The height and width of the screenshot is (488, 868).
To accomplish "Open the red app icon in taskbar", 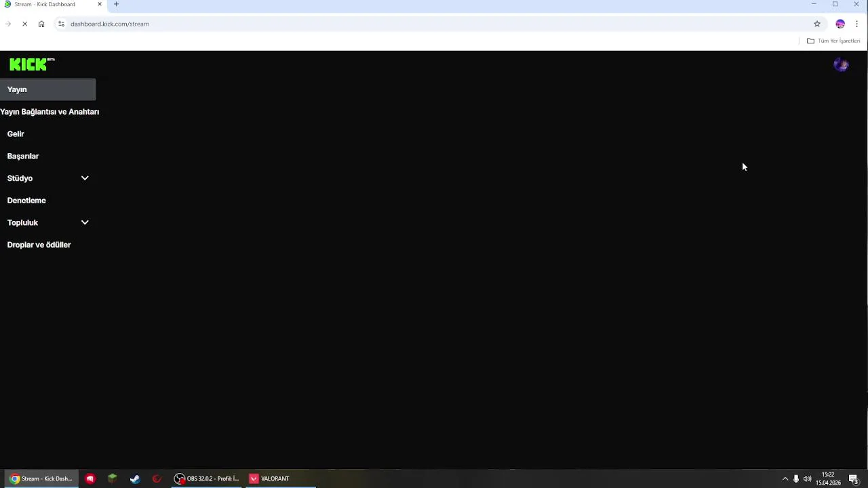I will (x=90, y=479).
